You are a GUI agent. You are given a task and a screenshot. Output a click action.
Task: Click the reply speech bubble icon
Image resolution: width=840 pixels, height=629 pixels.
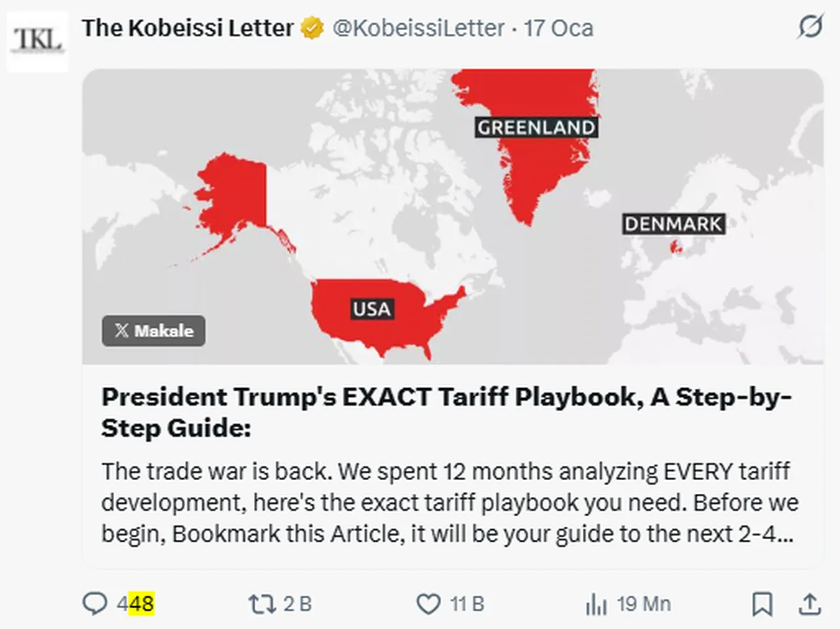pyautogui.click(x=94, y=603)
